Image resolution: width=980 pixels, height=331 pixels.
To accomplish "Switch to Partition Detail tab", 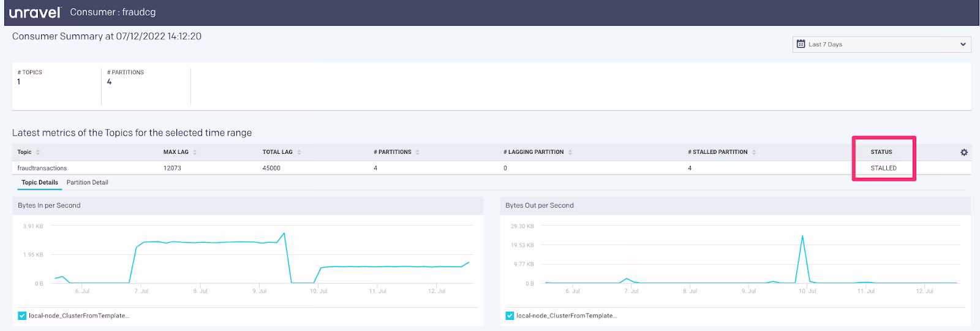I will tap(87, 183).
